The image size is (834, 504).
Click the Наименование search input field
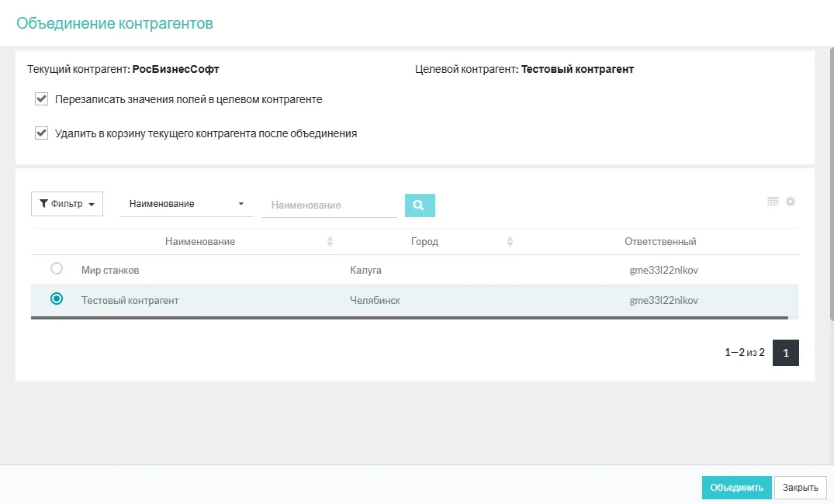[x=329, y=205]
